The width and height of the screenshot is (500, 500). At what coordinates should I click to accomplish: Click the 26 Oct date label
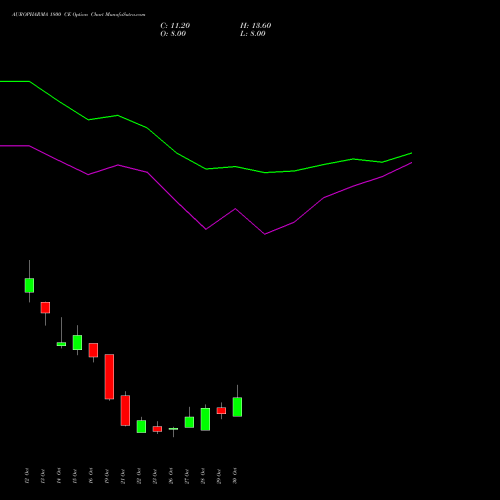[171, 476]
